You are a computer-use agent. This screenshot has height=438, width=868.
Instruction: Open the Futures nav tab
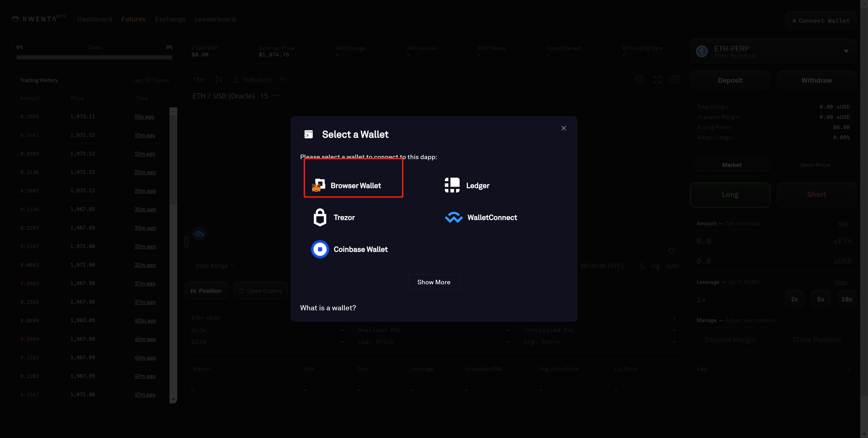[133, 19]
